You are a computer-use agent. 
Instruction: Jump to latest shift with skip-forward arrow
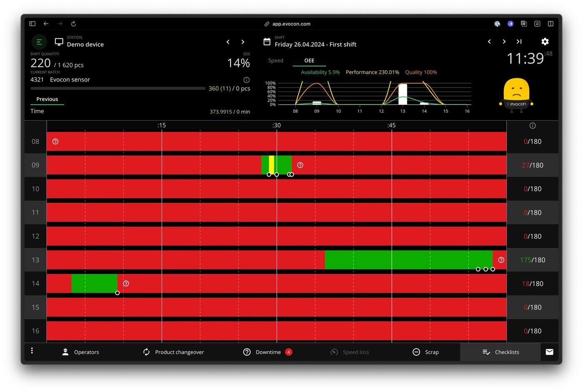point(519,42)
